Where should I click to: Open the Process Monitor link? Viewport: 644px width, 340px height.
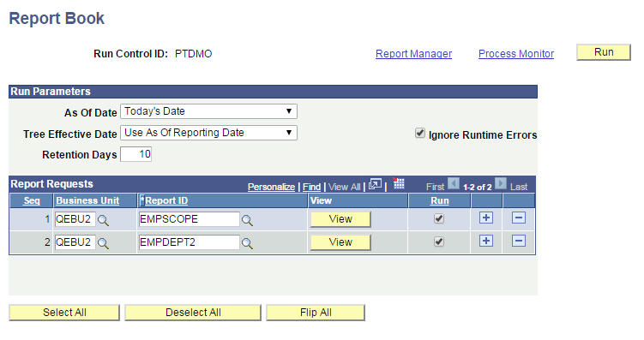click(x=516, y=54)
